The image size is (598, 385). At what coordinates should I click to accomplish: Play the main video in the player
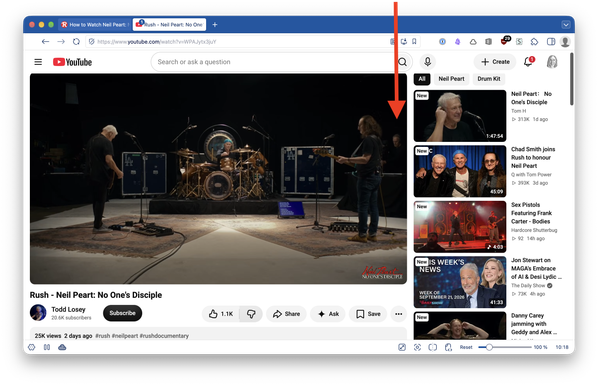point(218,179)
